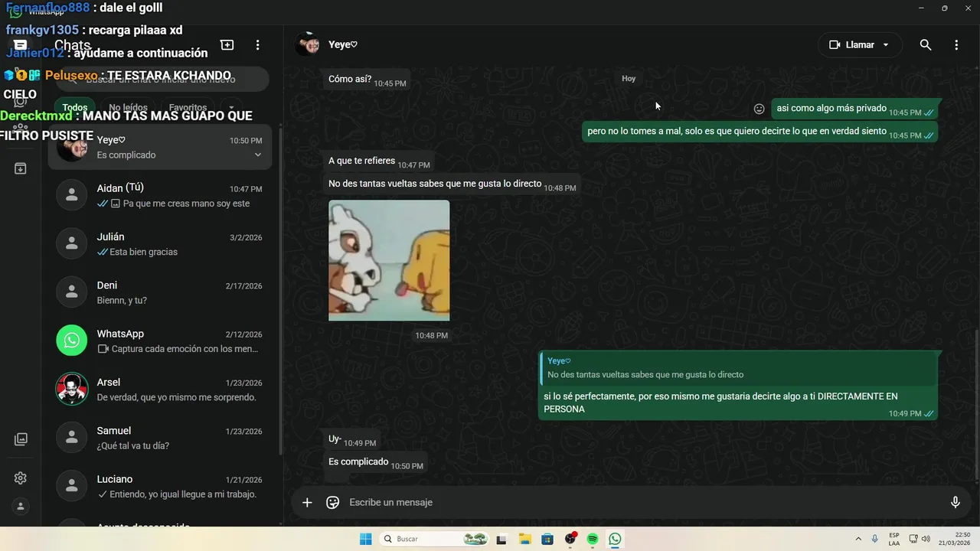
Task: Open the media library icon in sidebar
Action: click(21, 439)
